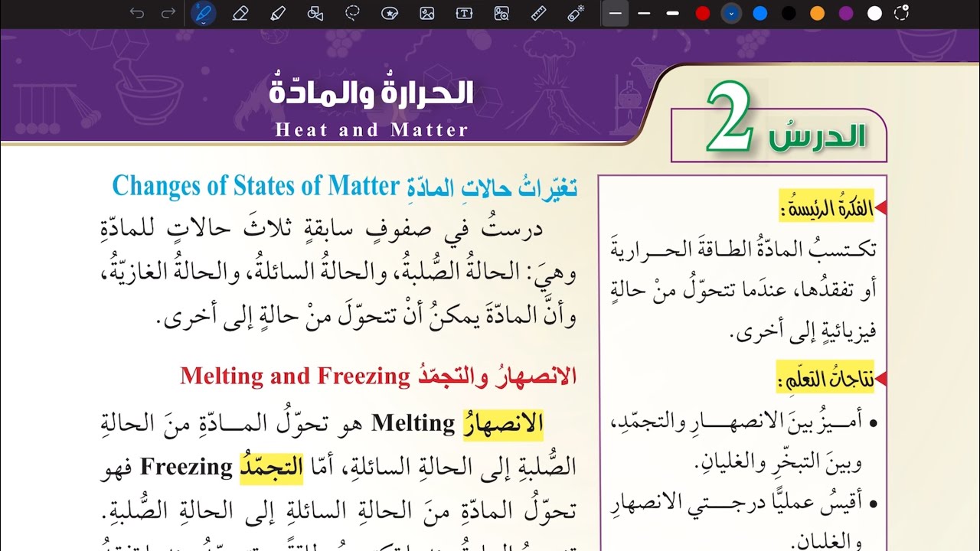Pick the white pen color
The image size is (980, 551).
tap(874, 13)
